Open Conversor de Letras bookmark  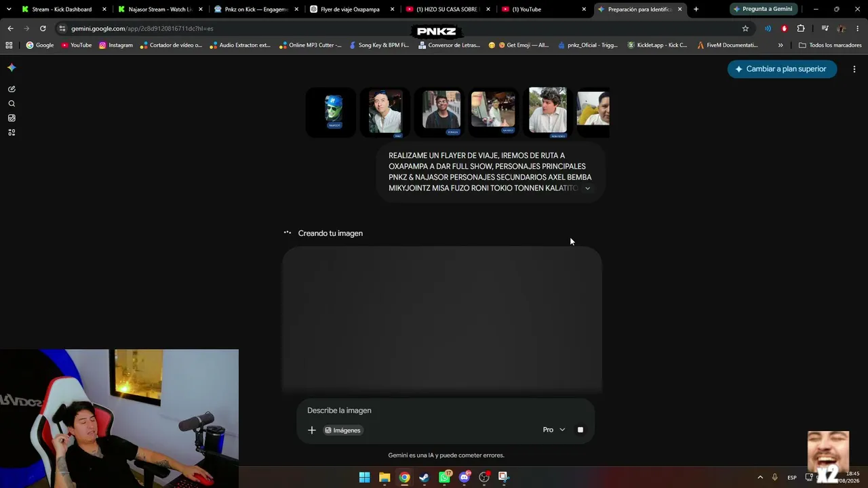click(x=449, y=45)
